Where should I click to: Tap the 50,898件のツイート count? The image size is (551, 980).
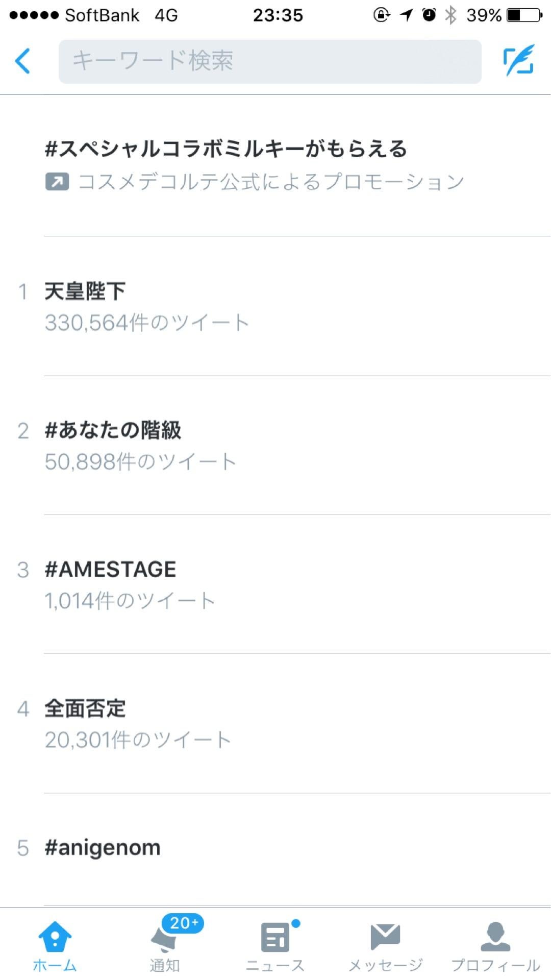[140, 462]
